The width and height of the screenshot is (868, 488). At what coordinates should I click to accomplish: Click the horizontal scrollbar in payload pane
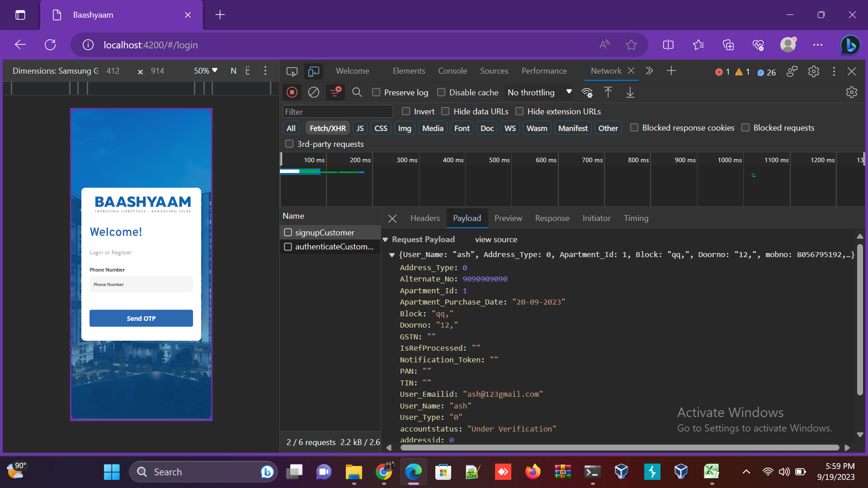619,448
